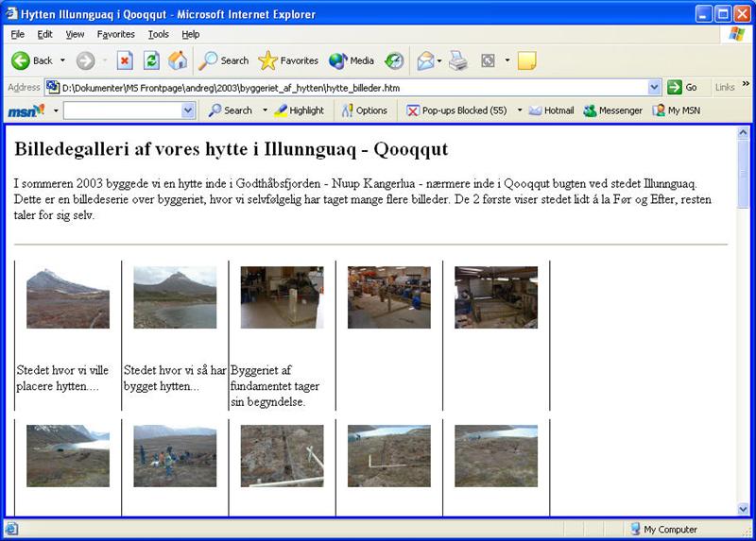
Task: Open Favorites star in toolbar
Action: click(x=288, y=60)
